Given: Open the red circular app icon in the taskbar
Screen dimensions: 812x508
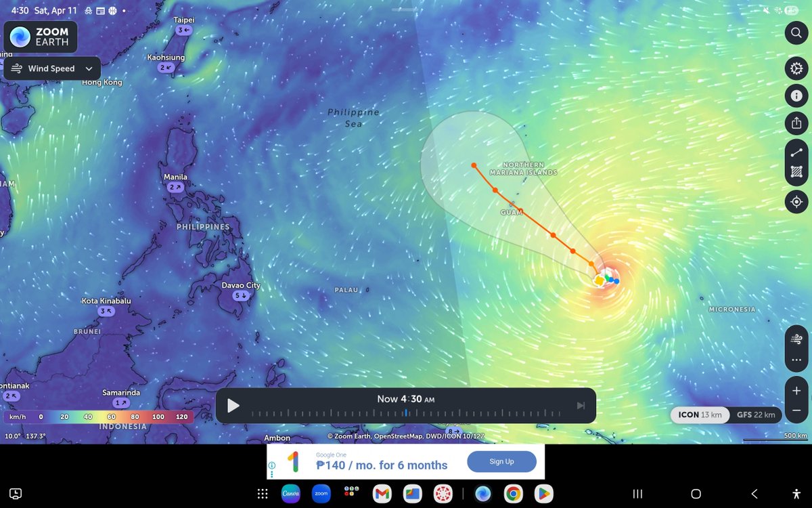Looking at the screenshot, I should tap(443, 494).
